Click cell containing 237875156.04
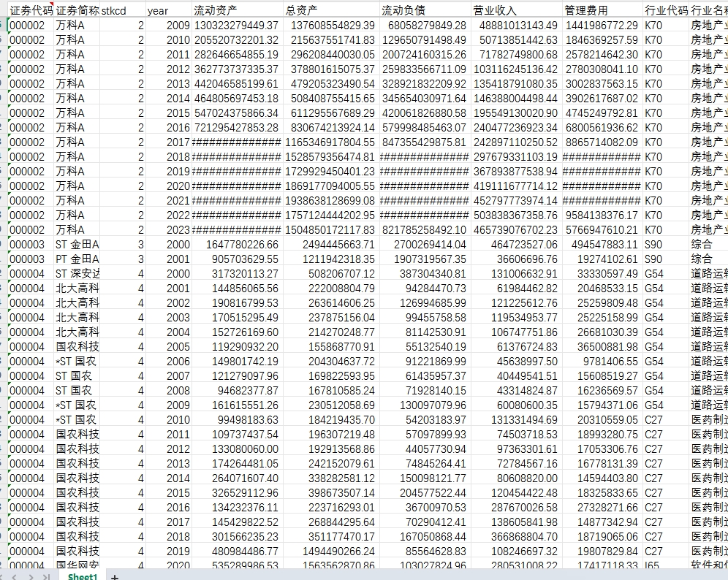 331,318
